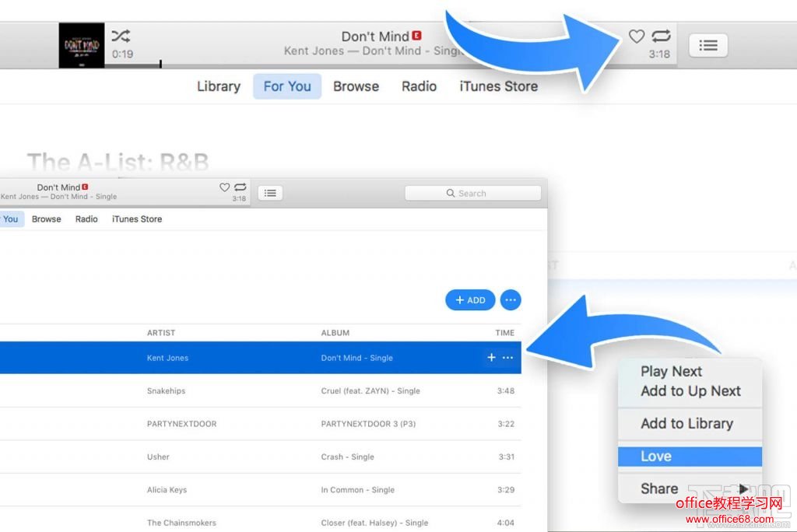Click the Closer (feat. Halsey) - Single album text
This screenshot has width=797, height=532.
pos(374,523)
